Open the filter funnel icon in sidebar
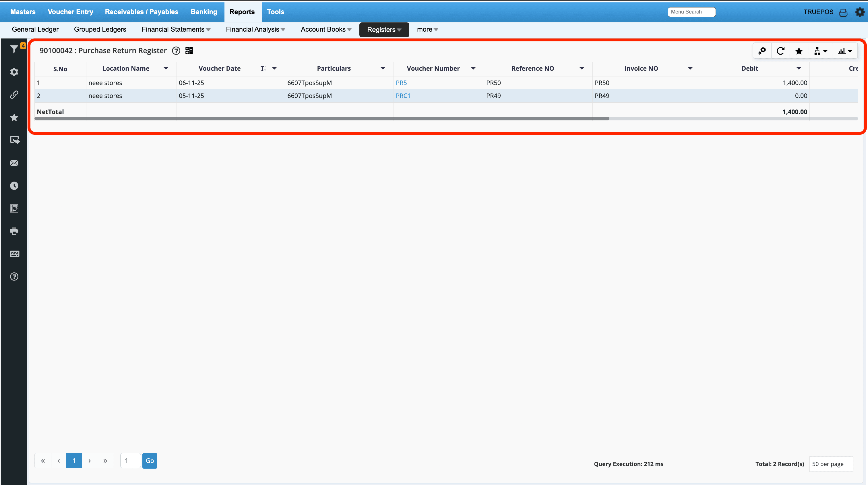868x485 pixels. (14, 49)
